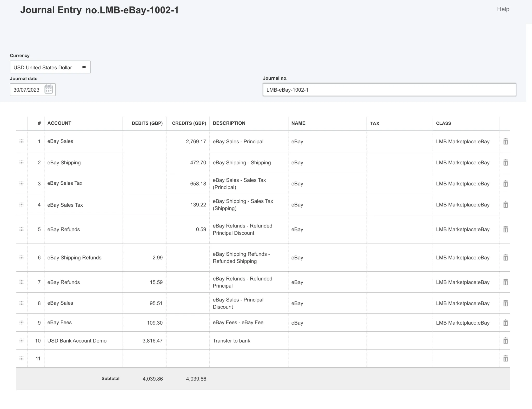Delete row 7 Refunded Principal line
Image resolution: width=532 pixels, height=409 pixels.
[506, 282]
